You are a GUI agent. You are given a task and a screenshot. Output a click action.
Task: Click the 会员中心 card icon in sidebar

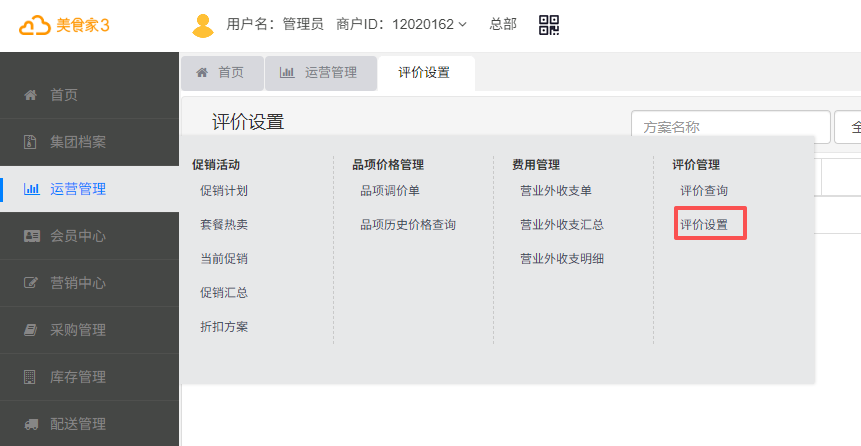[30, 236]
